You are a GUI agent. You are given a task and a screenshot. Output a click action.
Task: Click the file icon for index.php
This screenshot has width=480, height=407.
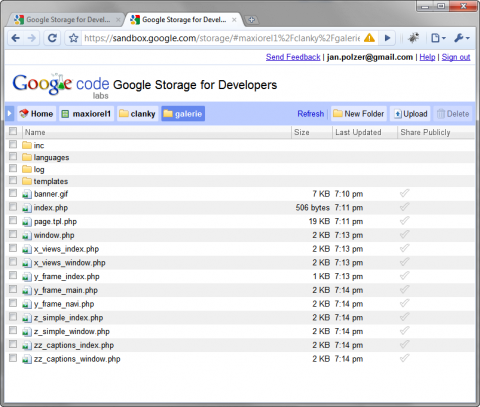[27, 208]
